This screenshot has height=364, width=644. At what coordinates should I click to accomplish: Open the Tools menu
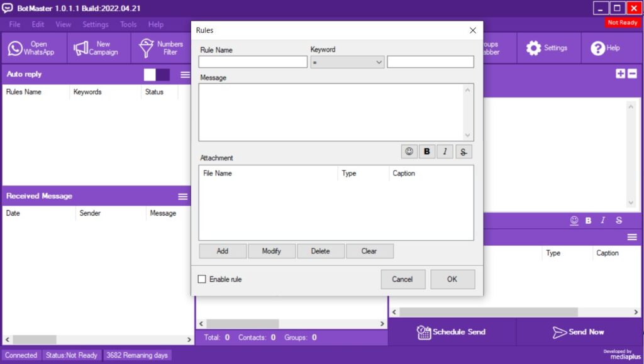tap(128, 25)
